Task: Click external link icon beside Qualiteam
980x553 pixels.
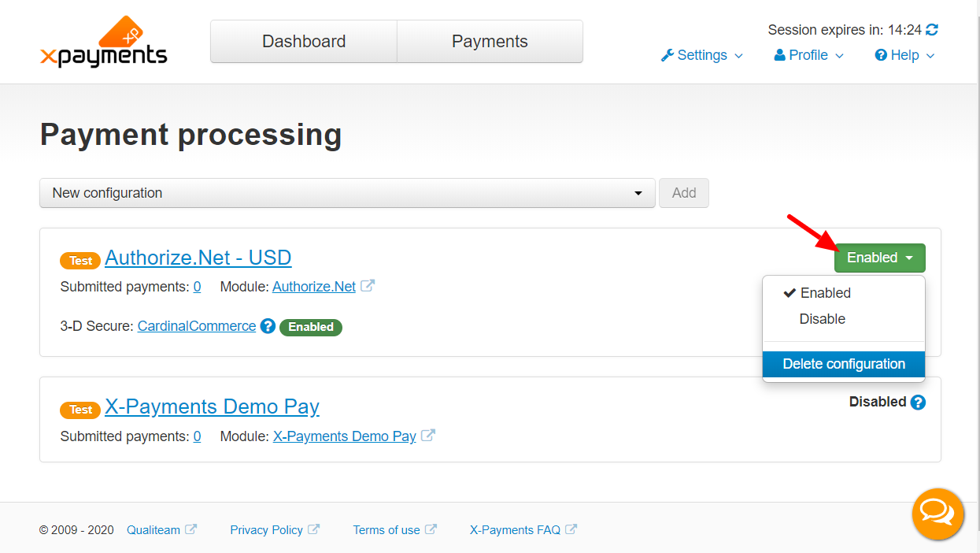Action: point(190,529)
